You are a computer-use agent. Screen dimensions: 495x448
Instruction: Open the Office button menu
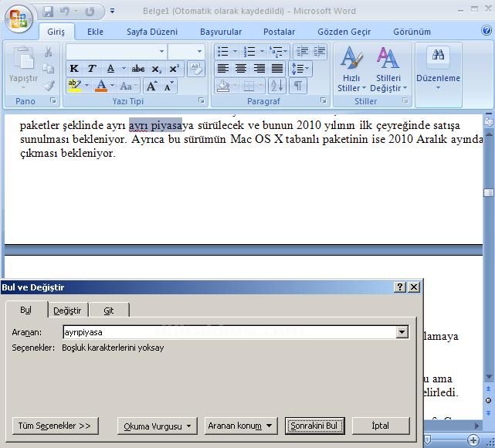click(19, 19)
